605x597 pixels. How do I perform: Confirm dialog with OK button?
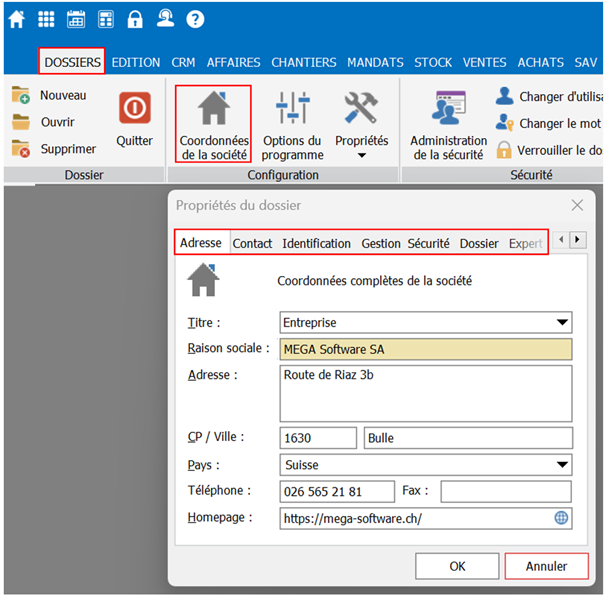coord(457,566)
